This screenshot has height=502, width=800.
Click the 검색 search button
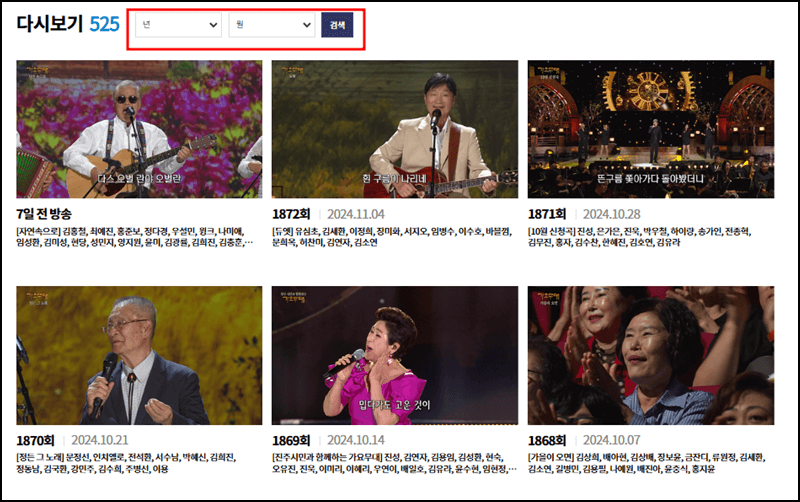[x=337, y=24]
